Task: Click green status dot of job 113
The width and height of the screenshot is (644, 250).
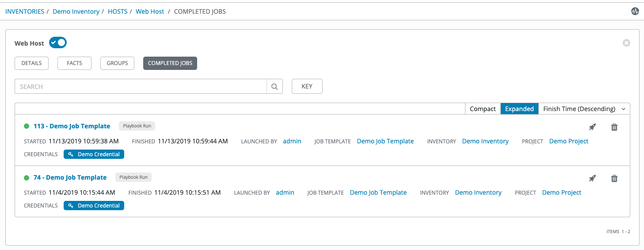Action: 27,126
